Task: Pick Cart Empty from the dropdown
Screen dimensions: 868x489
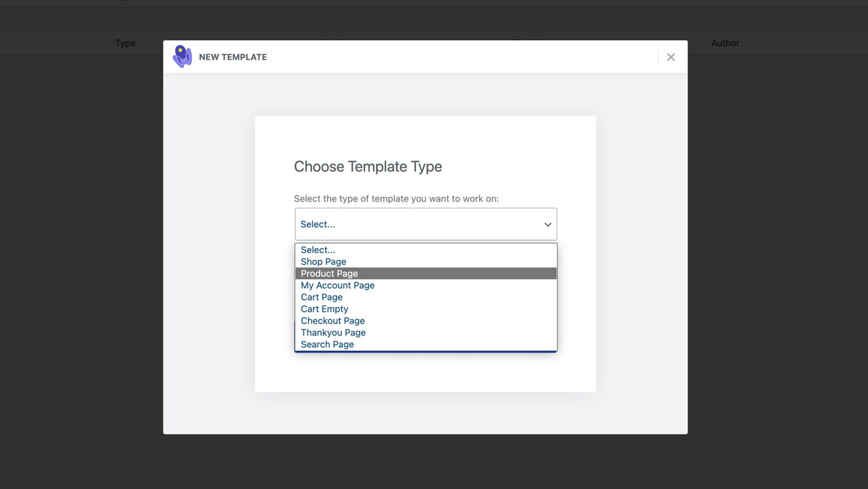Action: coord(324,309)
